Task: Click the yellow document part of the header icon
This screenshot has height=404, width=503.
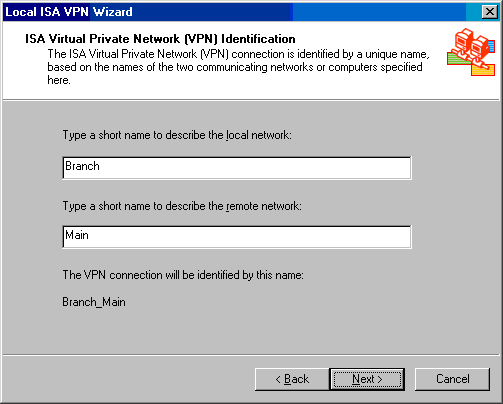Action: click(483, 70)
